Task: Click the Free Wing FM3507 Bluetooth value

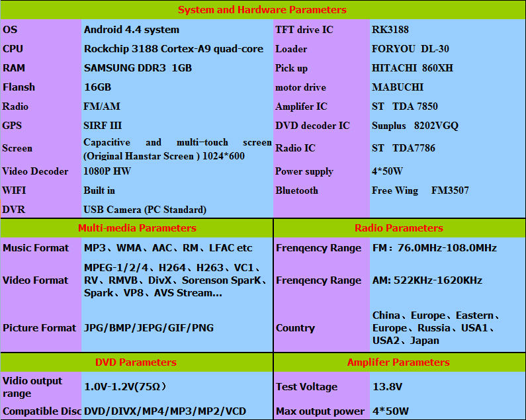Action: pyautogui.click(x=420, y=190)
